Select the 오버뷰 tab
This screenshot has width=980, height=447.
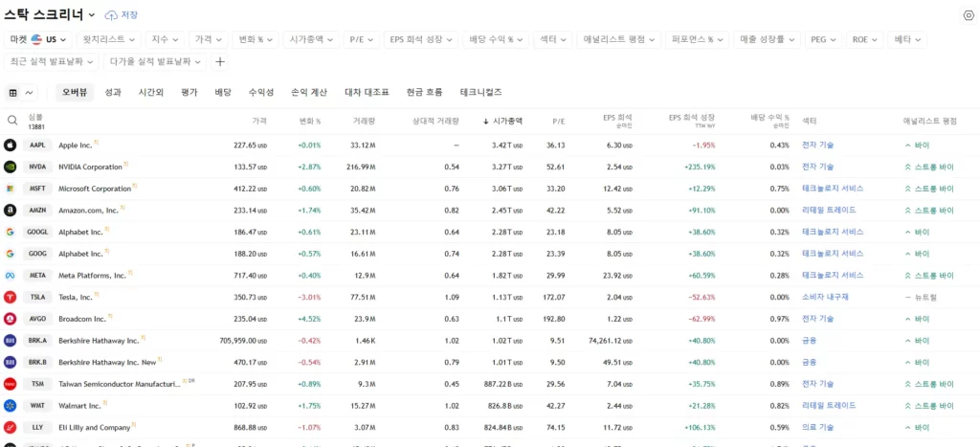click(x=75, y=93)
